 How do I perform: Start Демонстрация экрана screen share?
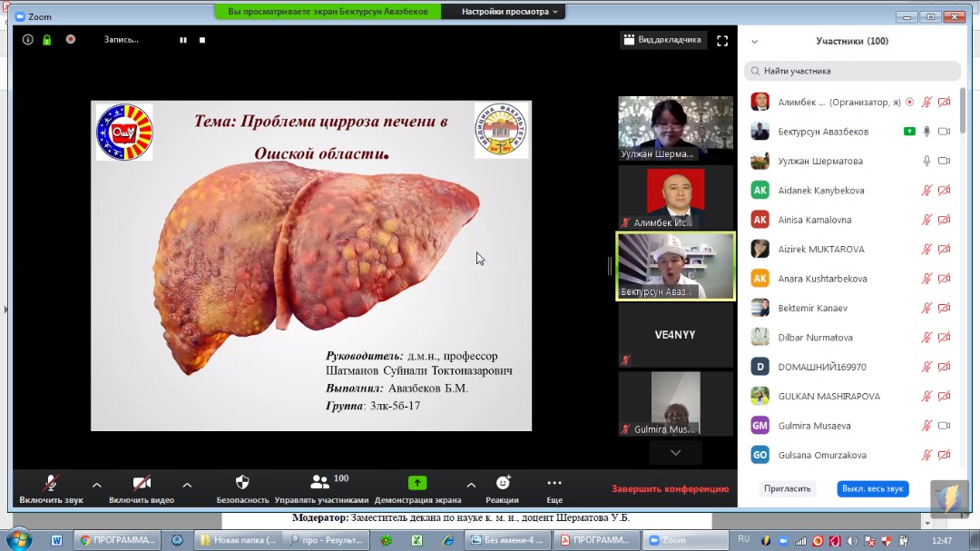417,483
